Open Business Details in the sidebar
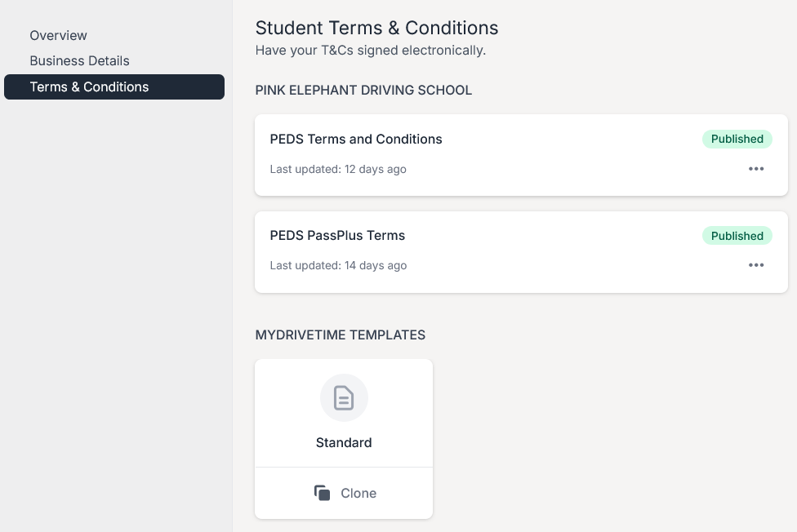This screenshot has width=797, height=532. [79, 60]
